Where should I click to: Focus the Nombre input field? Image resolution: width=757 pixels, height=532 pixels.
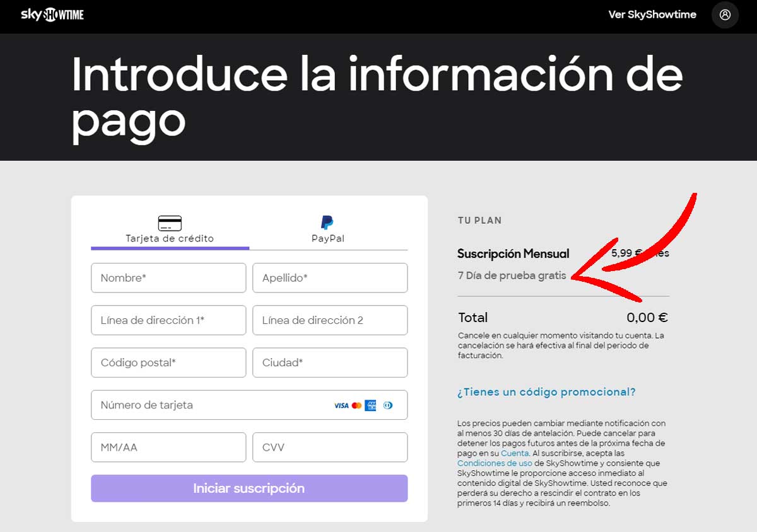coord(168,278)
